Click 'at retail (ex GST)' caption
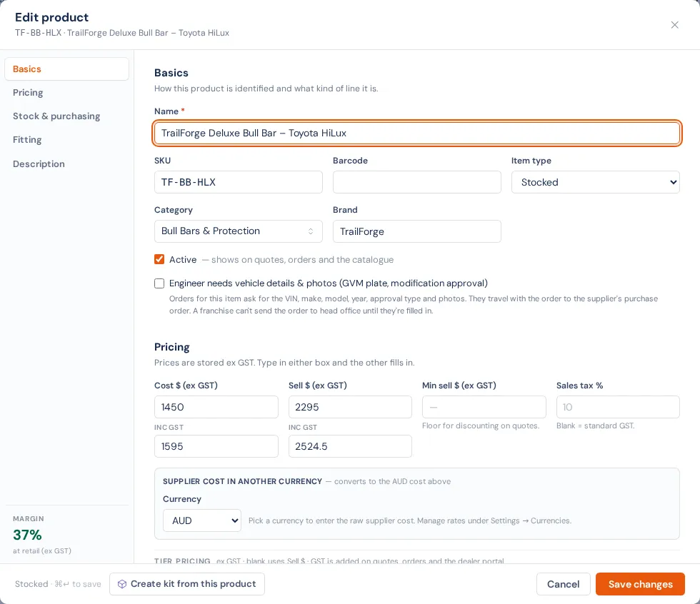Image resolution: width=700 pixels, height=604 pixels. (42, 551)
